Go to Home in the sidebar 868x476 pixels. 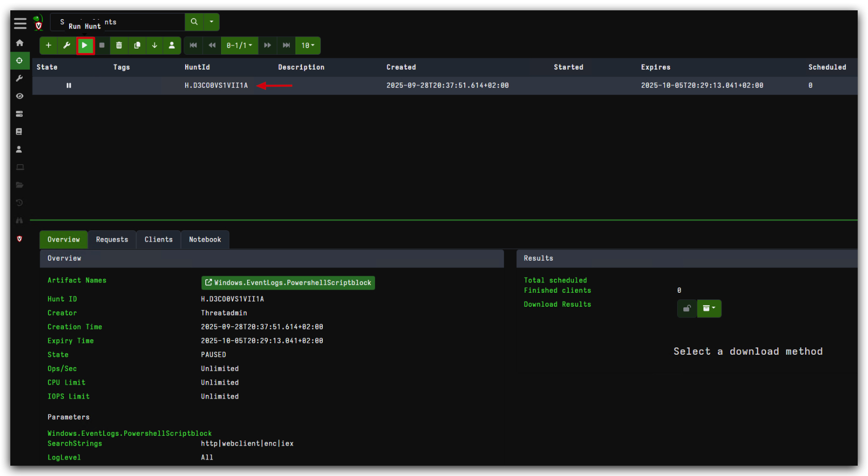20,43
